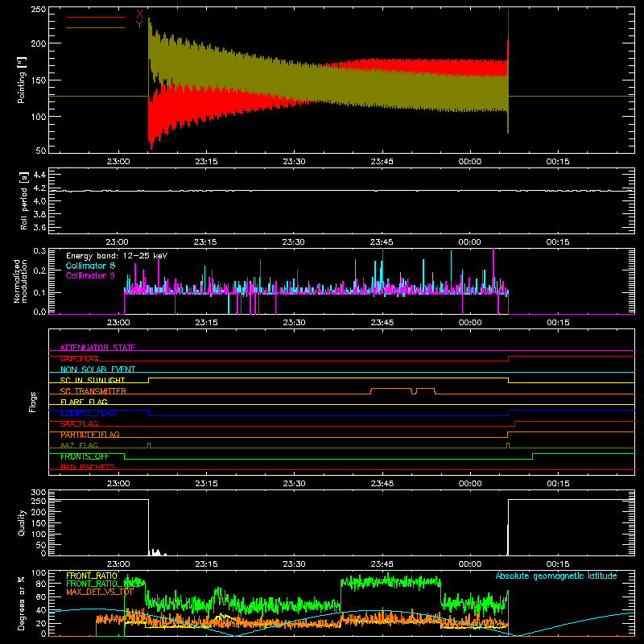This screenshot has width=644, height=644.
Task: Click the ECLIPSE_FLAG falling edge near 23:05
Action: [x=149, y=413]
